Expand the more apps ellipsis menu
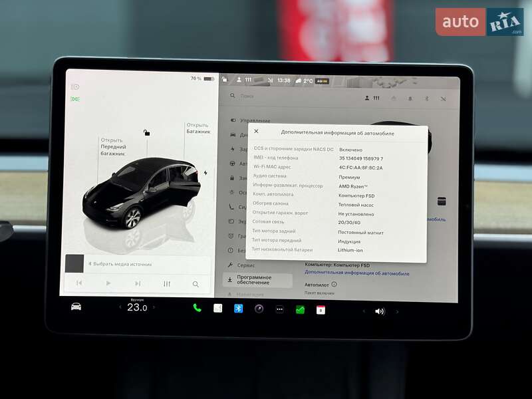532x399 pixels. tap(279, 309)
